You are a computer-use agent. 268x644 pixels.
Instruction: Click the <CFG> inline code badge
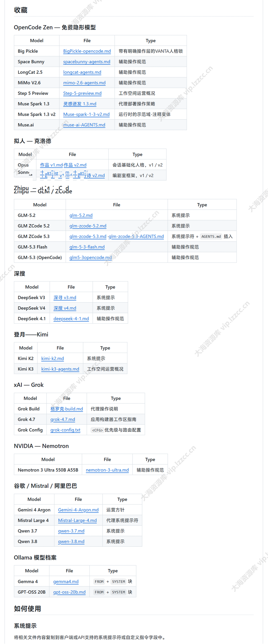coord(97,430)
